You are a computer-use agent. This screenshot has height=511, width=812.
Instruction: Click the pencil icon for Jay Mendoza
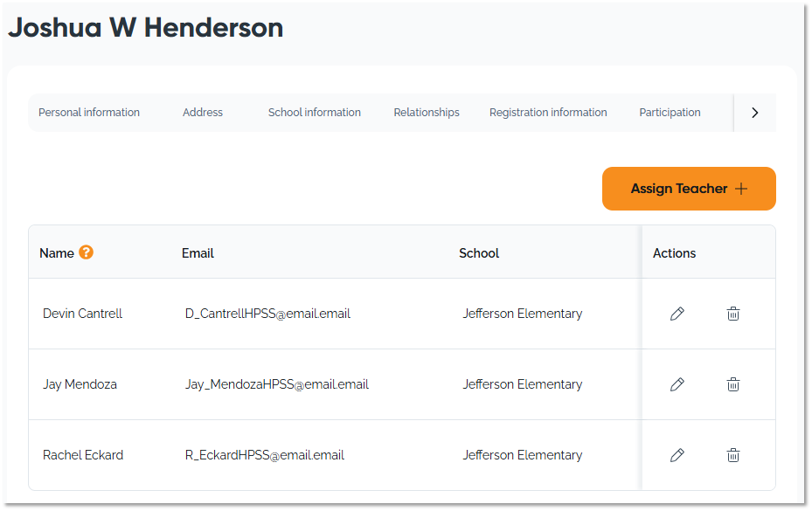point(677,384)
